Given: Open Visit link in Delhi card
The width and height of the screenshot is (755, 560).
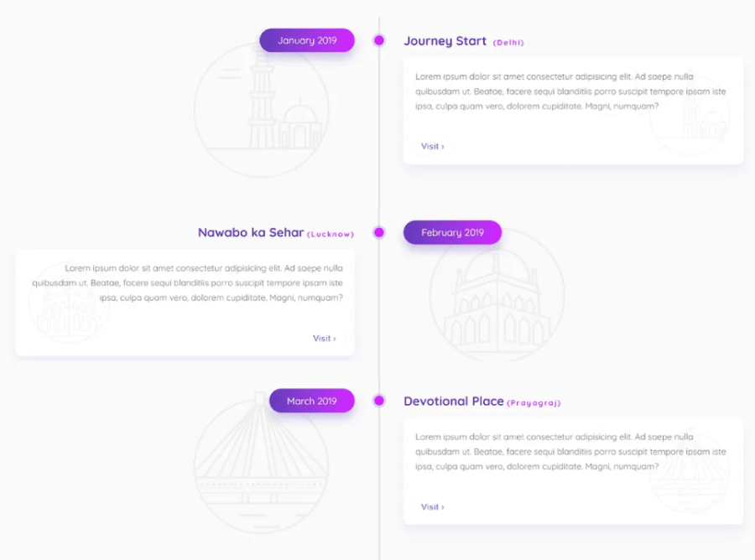Looking at the screenshot, I should (x=432, y=146).
